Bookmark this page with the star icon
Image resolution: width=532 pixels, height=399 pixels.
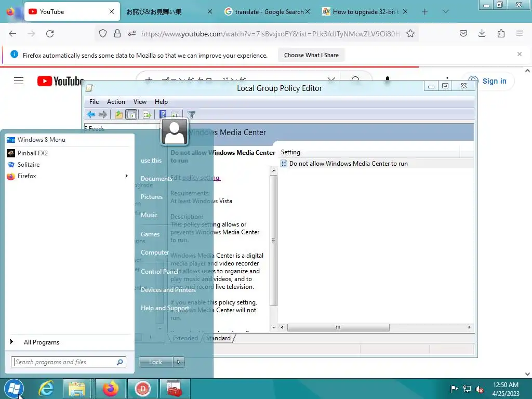click(x=410, y=34)
